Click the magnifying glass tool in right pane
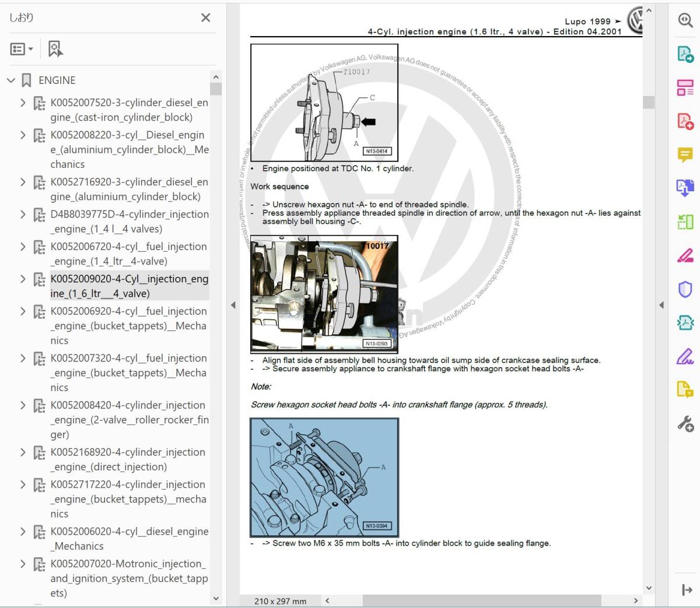This screenshot has height=608, width=700. click(x=685, y=20)
